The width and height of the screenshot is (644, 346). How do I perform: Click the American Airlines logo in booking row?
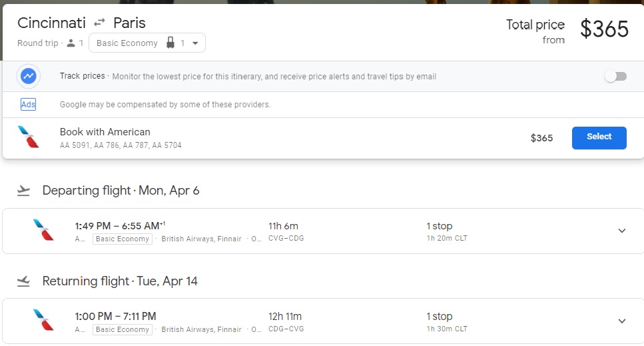click(x=29, y=137)
